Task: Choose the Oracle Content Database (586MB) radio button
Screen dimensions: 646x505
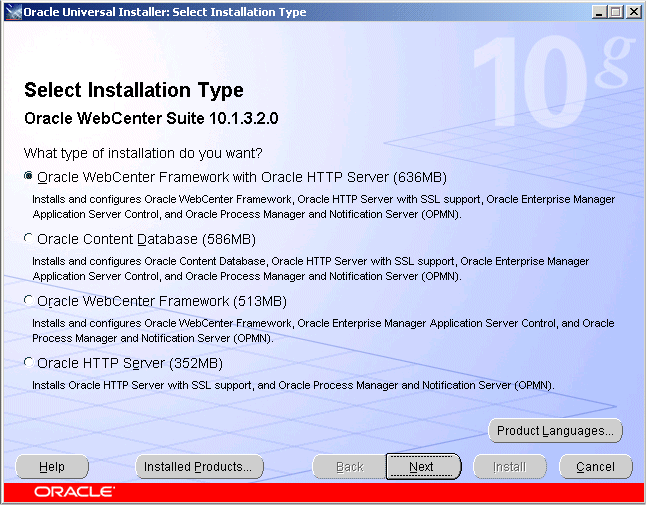Action: pyautogui.click(x=28, y=238)
